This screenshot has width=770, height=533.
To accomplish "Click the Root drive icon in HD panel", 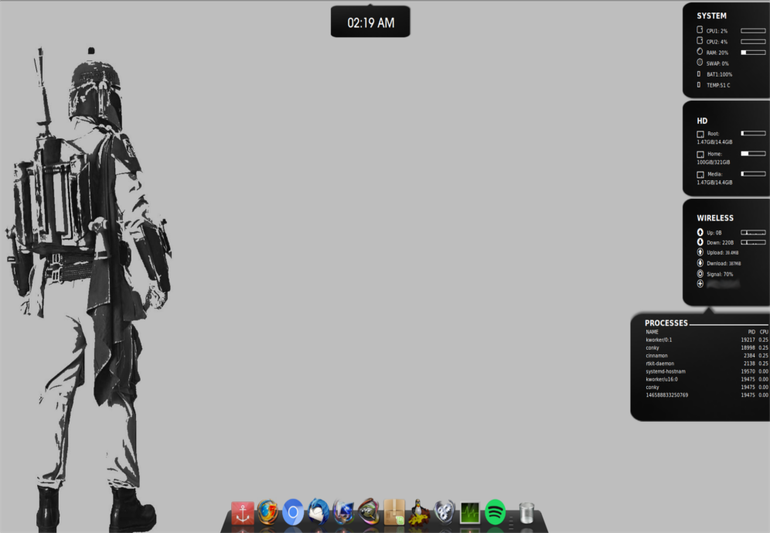I will click(700, 134).
